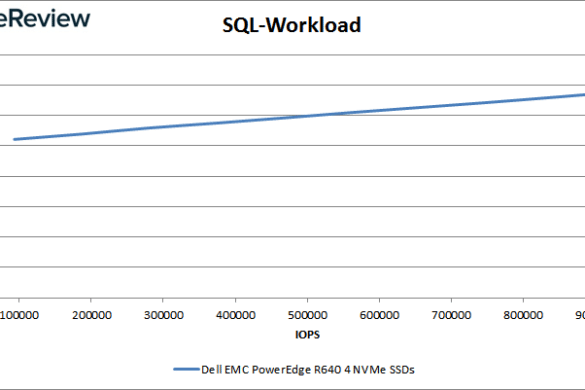Click the blue legend line marker

click(x=186, y=369)
